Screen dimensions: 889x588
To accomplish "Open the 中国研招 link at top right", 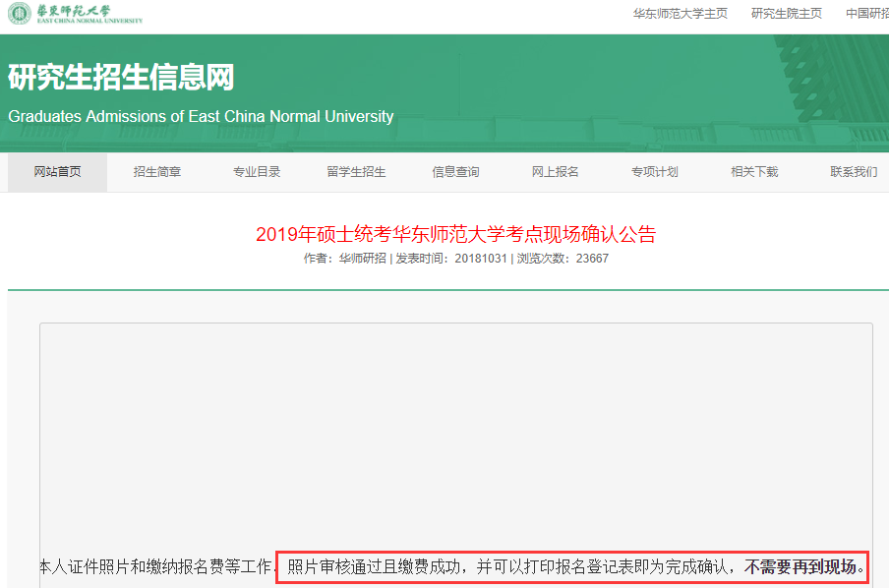I will point(865,14).
